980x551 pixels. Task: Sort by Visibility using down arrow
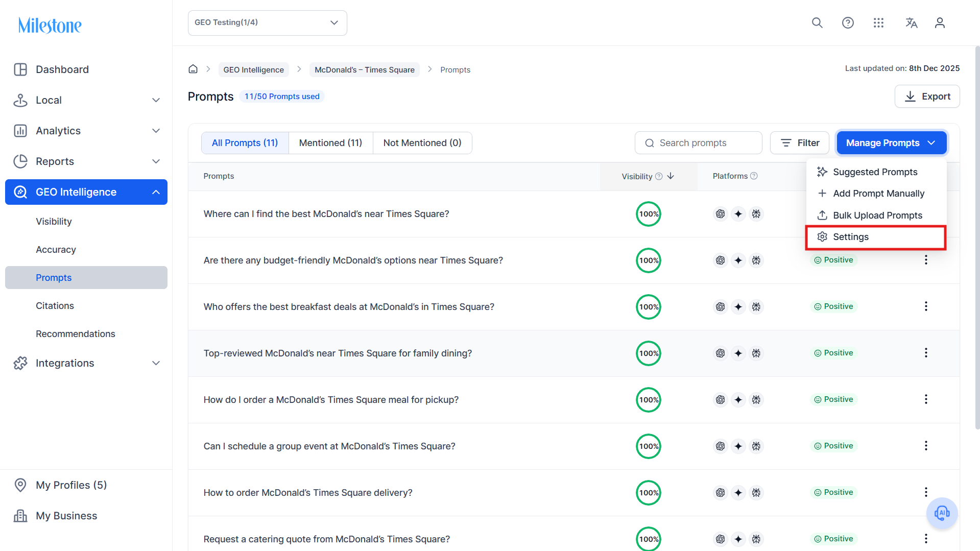pos(671,176)
